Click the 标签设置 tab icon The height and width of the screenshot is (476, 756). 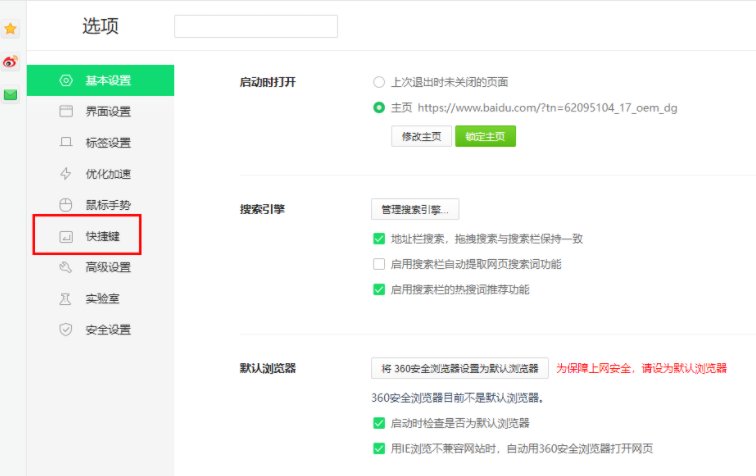pos(66,142)
